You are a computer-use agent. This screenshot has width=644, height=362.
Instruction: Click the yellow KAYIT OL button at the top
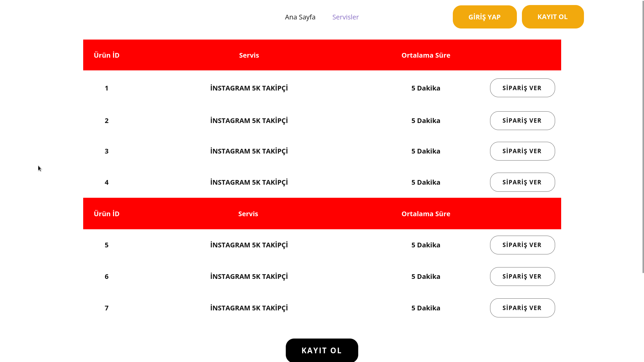coord(553,17)
